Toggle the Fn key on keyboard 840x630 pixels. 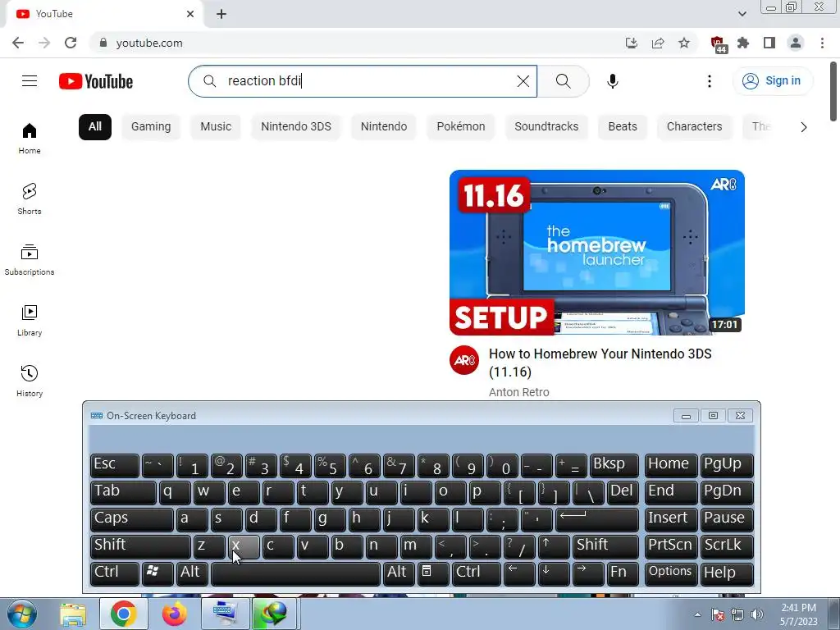pos(623,573)
